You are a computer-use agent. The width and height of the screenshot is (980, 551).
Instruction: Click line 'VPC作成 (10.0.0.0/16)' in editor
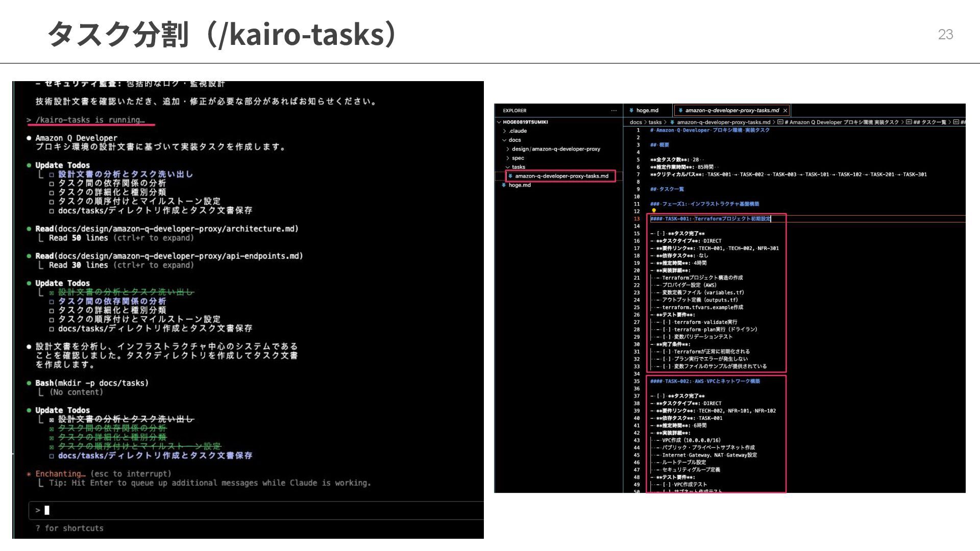click(x=689, y=440)
